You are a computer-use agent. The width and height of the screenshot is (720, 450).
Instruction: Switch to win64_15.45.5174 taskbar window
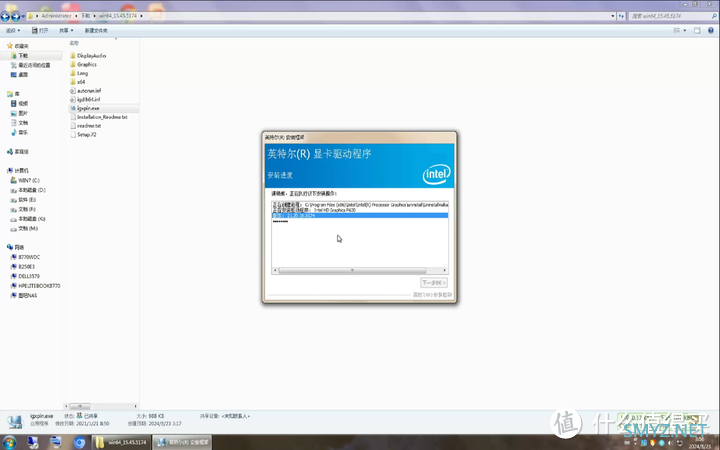[121, 442]
